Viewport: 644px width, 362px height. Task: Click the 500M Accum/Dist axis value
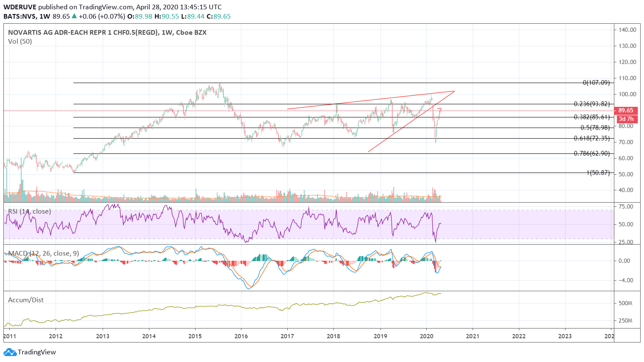point(625,303)
